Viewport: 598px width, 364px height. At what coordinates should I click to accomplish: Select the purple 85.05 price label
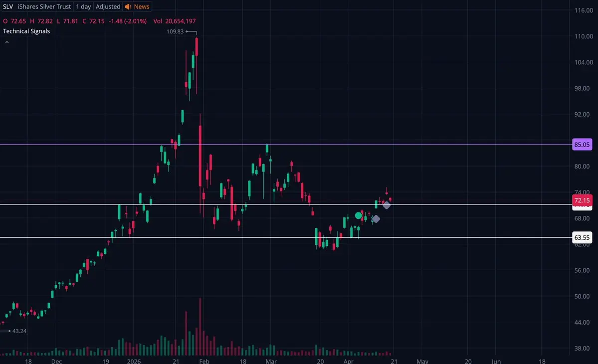pos(582,145)
